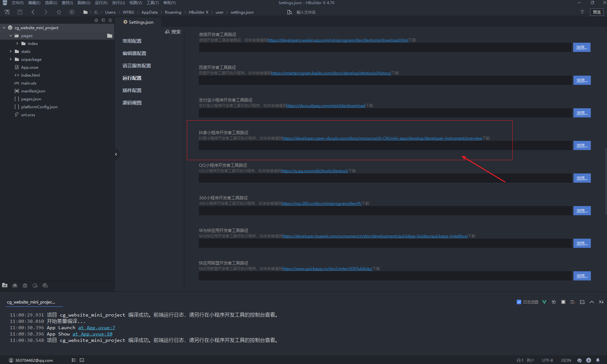Expand the unpackage folder

pos(10,59)
